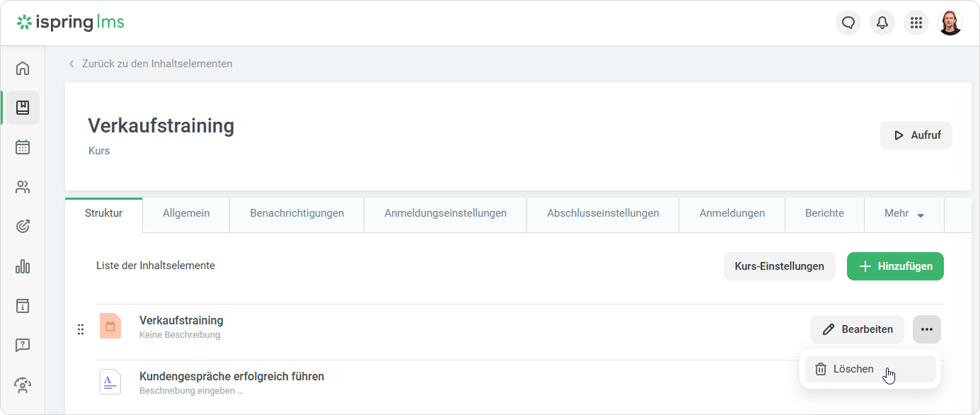Open the Home icon in sidebar
This screenshot has width=980, height=415.
pyautogui.click(x=23, y=68)
